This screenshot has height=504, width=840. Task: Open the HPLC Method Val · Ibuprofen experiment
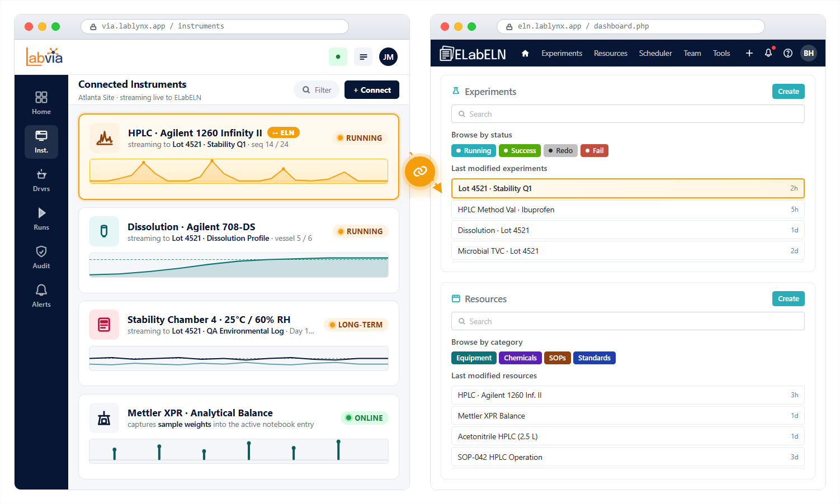[628, 210]
